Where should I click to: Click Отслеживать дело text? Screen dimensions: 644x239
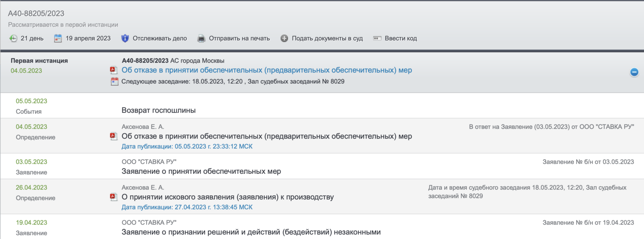pos(159,39)
